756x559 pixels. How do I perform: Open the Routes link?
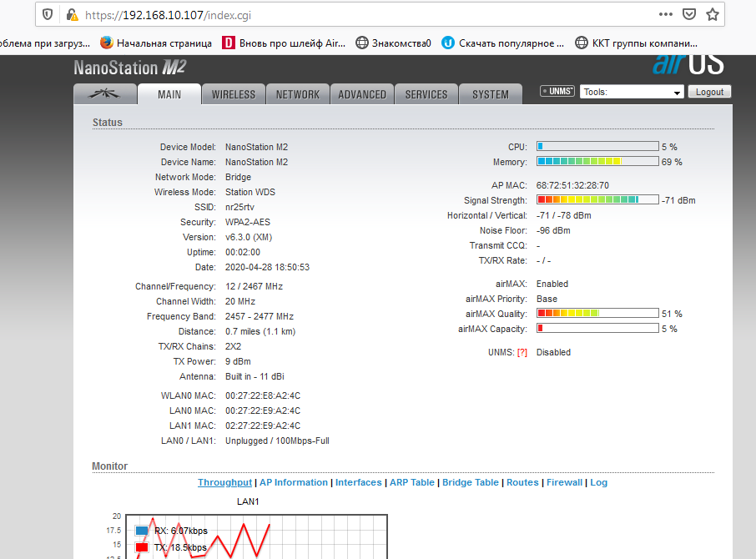(522, 482)
